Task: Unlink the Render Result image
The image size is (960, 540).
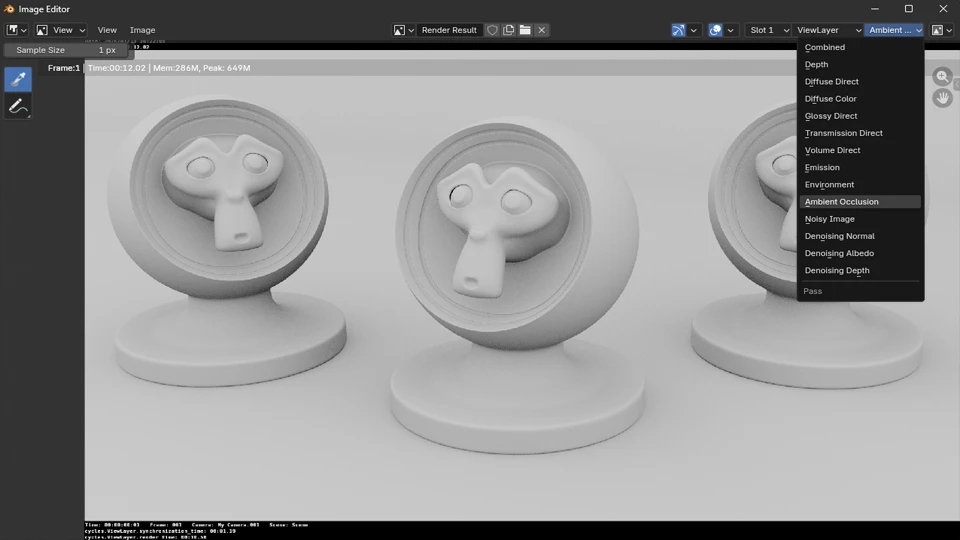Action: [x=542, y=30]
